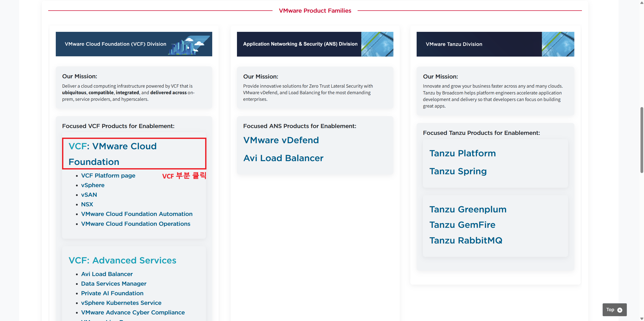Select the Tanzu Spring link

click(458, 171)
